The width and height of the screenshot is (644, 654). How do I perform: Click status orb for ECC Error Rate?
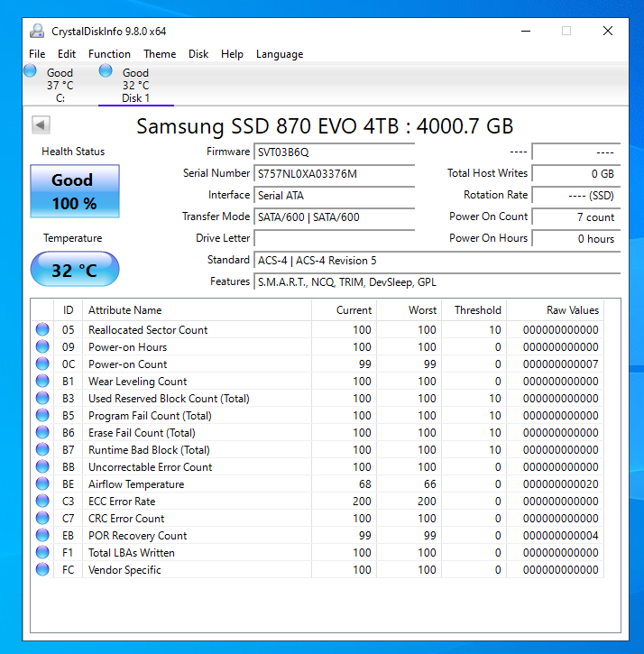pos(42,501)
